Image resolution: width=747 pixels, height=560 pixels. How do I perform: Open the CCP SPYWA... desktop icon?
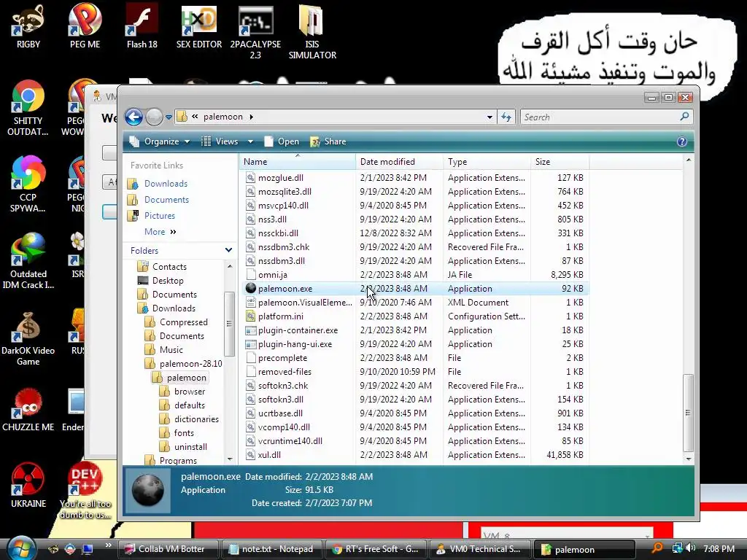pos(28,184)
